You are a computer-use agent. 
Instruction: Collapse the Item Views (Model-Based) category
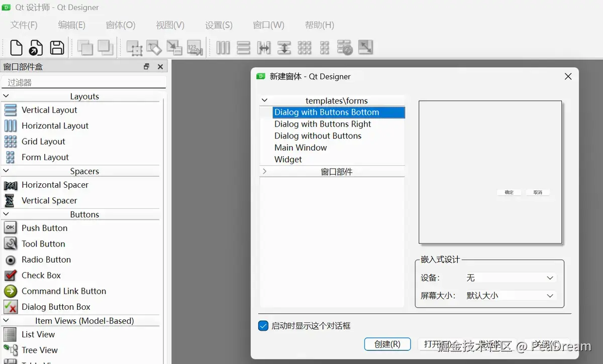pos(6,320)
